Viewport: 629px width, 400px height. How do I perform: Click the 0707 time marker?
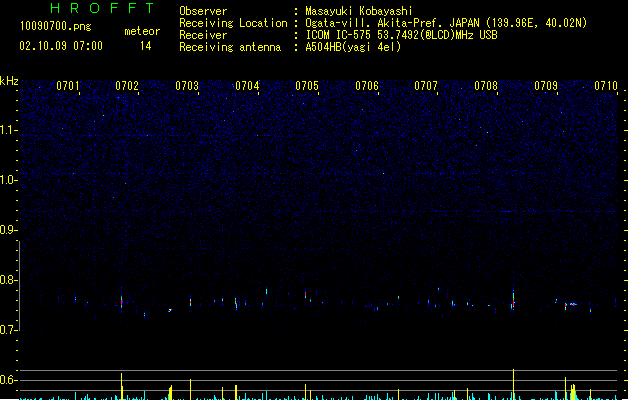pyautogui.click(x=426, y=86)
